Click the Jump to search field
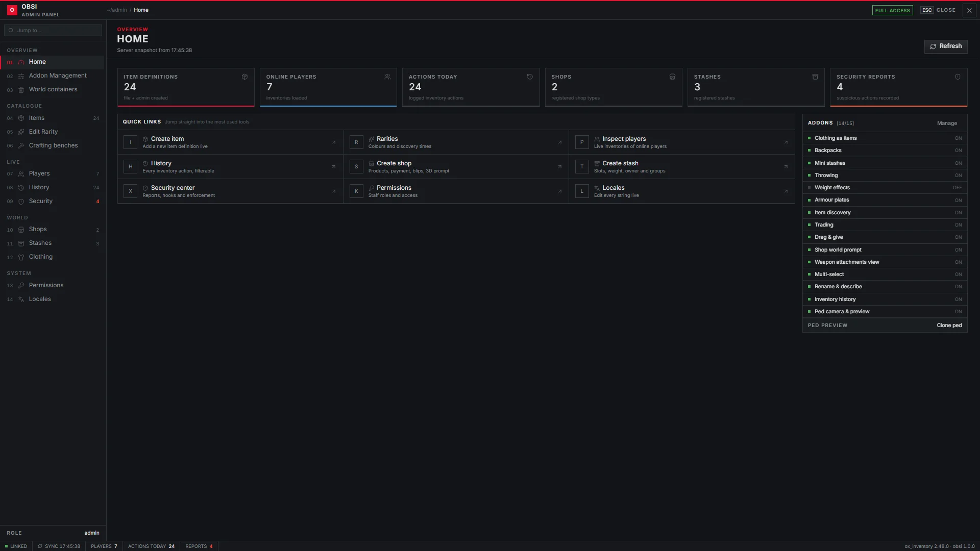This screenshot has width=980, height=551. 53,31
